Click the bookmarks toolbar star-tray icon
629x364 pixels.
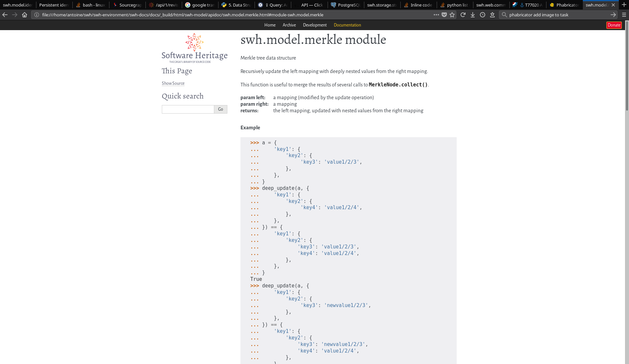[x=492, y=15]
